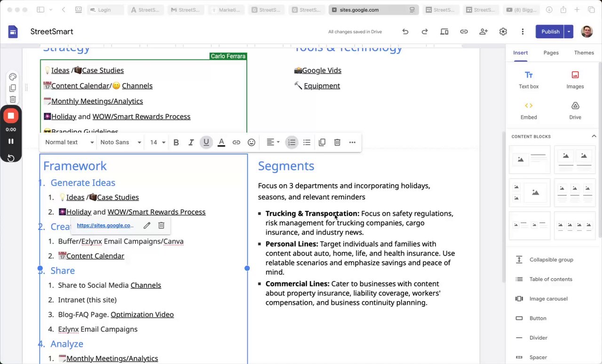602x364 pixels.
Task: Collapse the Content Blocks section
Action: pos(594,136)
